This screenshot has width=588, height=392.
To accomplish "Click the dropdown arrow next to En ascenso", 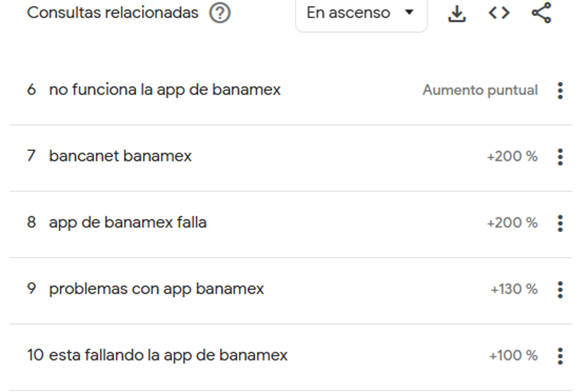I will coord(411,13).
